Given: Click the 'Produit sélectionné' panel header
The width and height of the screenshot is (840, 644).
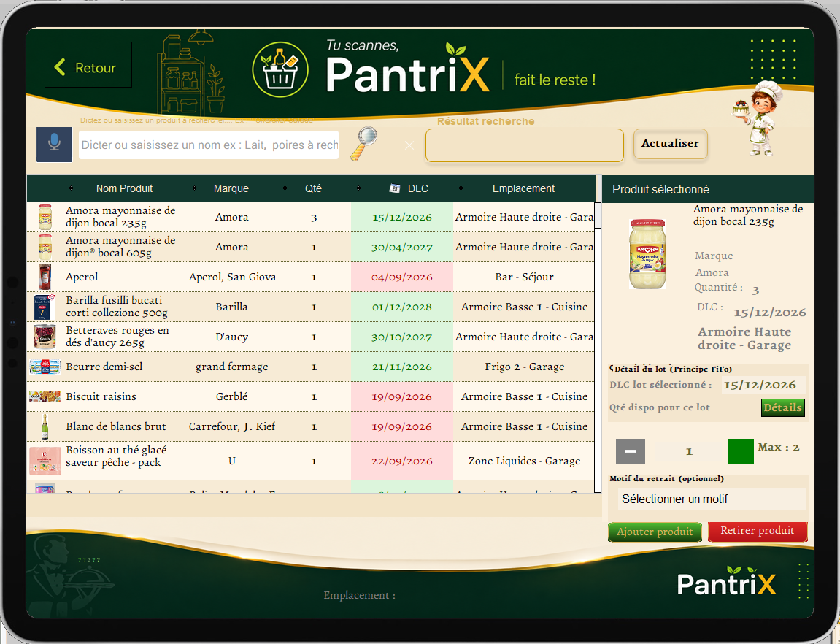Looking at the screenshot, I should (708, 189).
